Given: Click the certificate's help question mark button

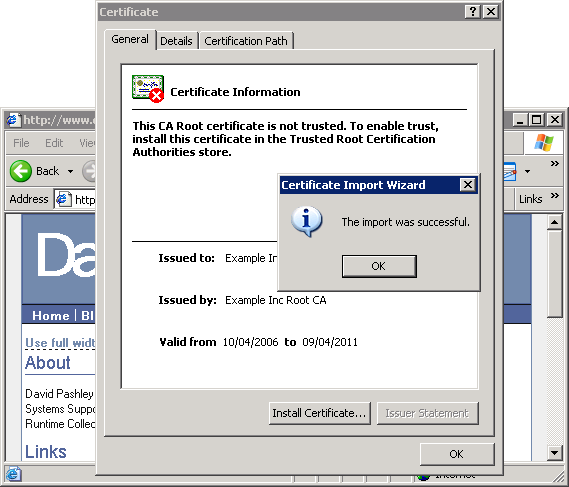Looking at the screenshot, I should click(473, 12).
